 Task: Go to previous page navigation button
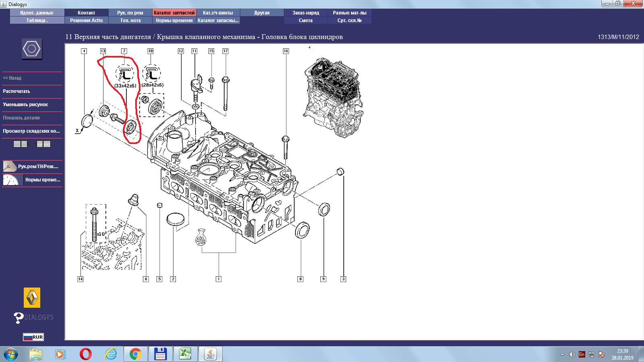24,144
